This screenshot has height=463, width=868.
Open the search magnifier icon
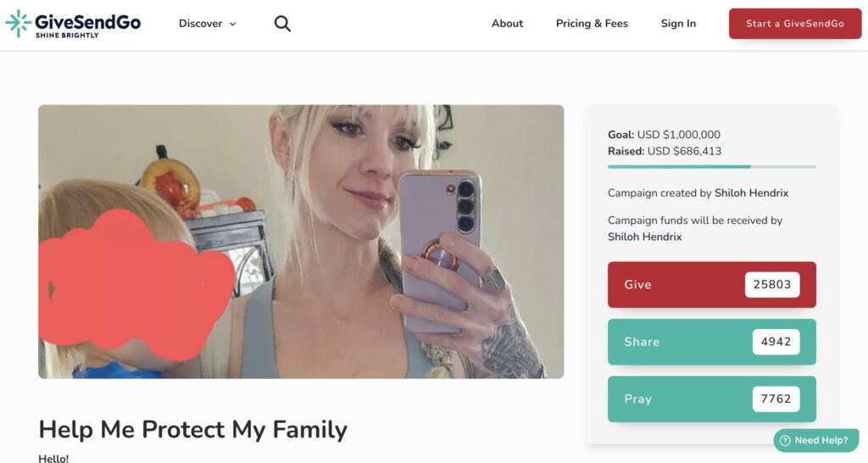click(x=282, y=23)
